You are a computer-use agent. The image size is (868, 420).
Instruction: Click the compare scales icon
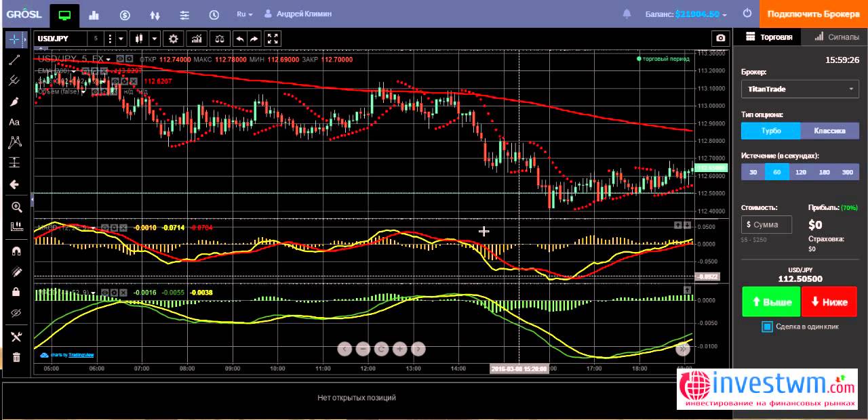[220, 39]
